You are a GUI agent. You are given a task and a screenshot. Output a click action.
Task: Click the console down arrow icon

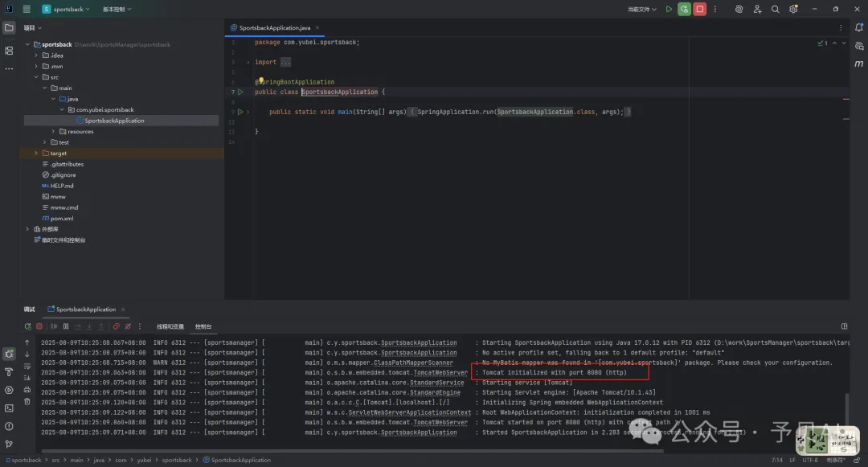(x=27, y=354)
